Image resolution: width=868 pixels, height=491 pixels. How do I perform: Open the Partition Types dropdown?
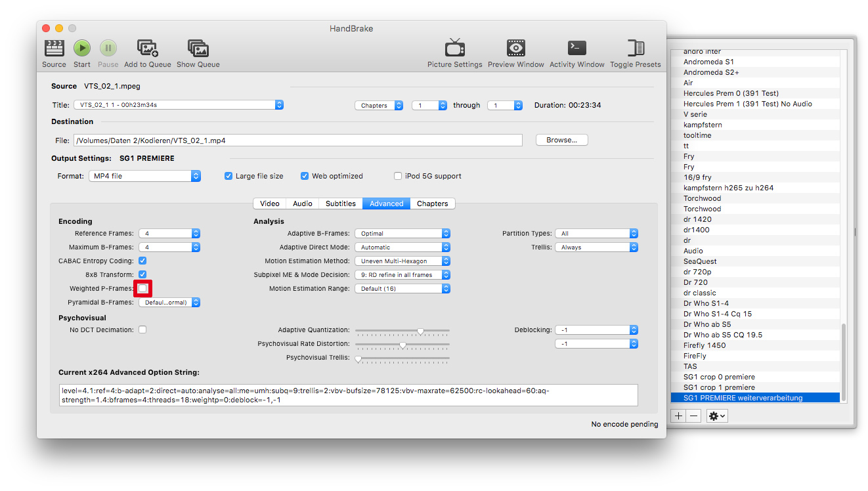pyautogui.click(x=596, y=234)
